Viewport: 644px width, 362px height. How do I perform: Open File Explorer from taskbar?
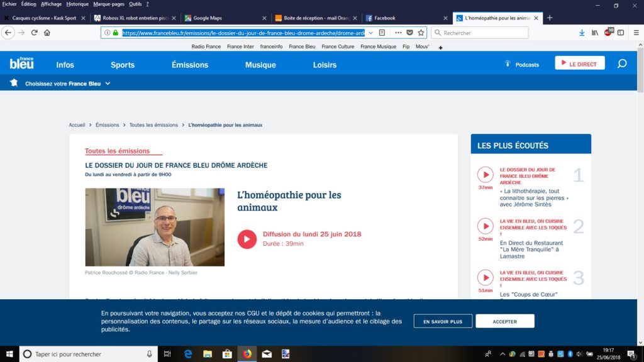tap(208, 354)
